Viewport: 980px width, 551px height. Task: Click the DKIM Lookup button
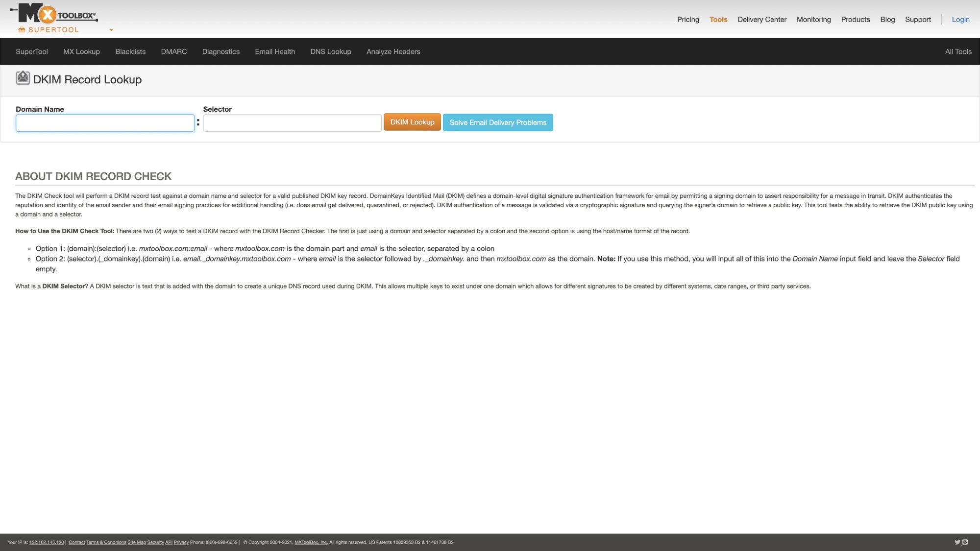pyautogui.click(x=412, y=122)
